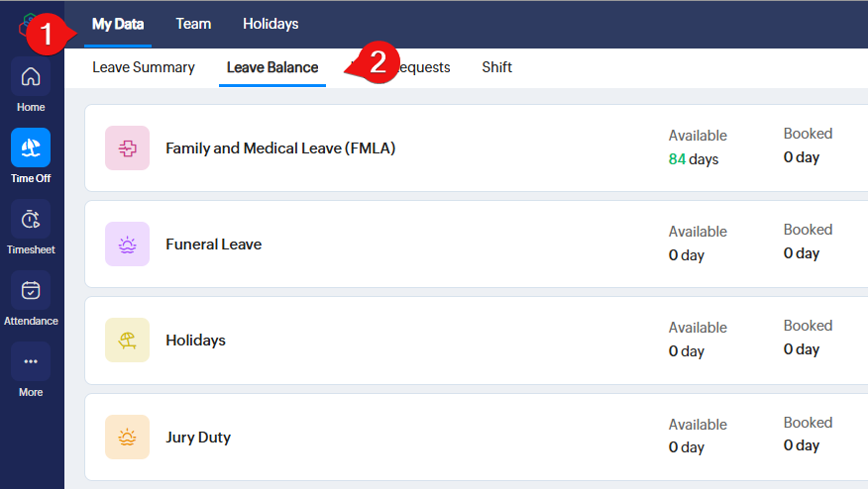Select the Leave Balance tab

(272, 67)
